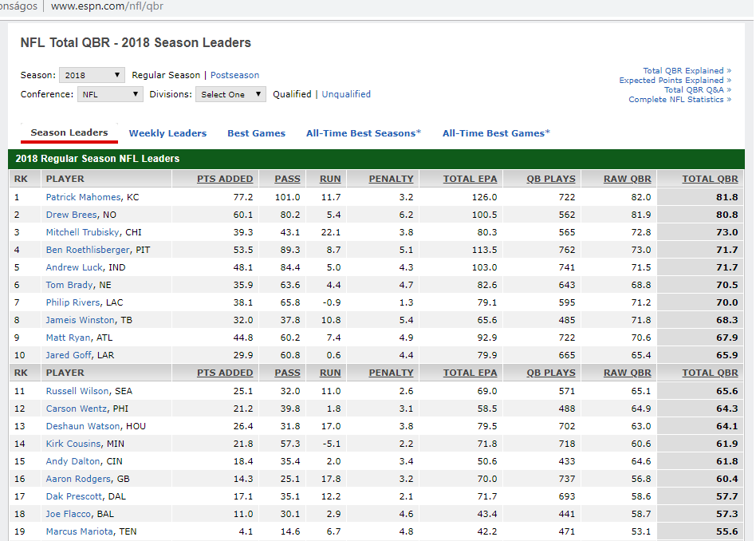Click Qualified filter label
Image resolution: width=756 pixels, height=541 pixels.
pos(292,94)
